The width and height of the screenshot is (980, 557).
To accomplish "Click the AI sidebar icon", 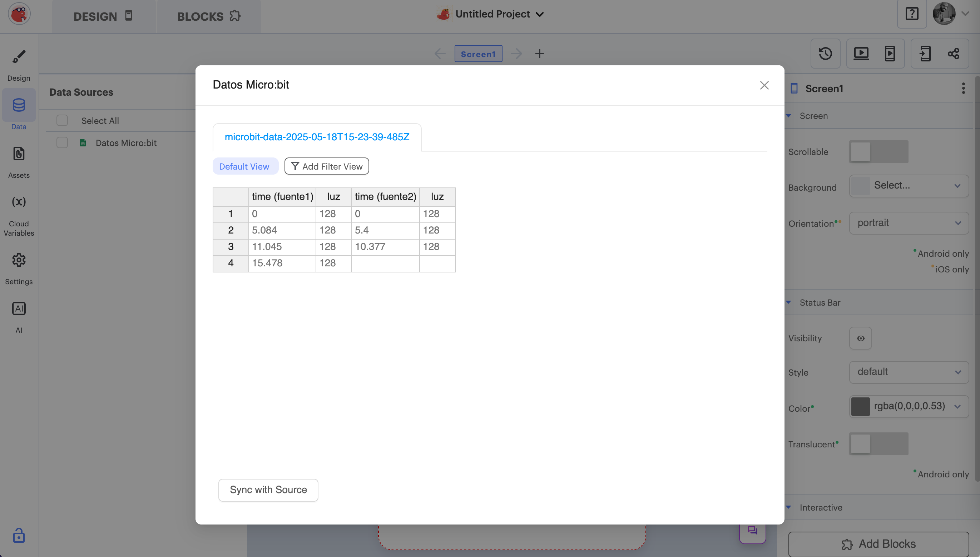I will pyautogui.click(x=19, y=309).
